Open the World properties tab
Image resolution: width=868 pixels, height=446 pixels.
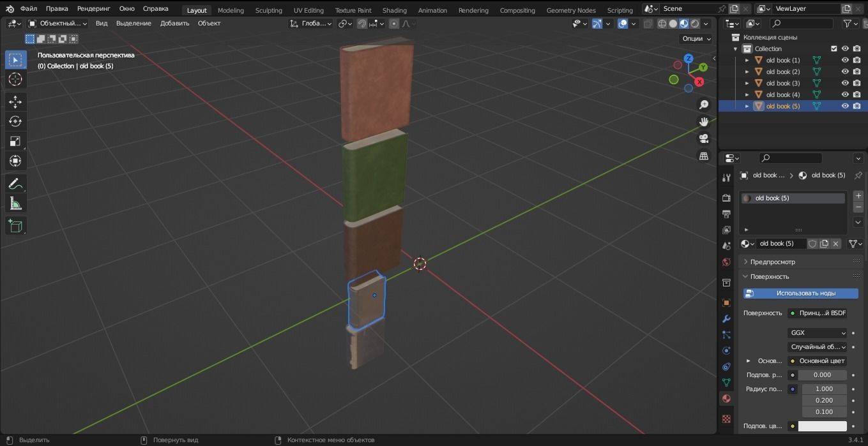726,262
